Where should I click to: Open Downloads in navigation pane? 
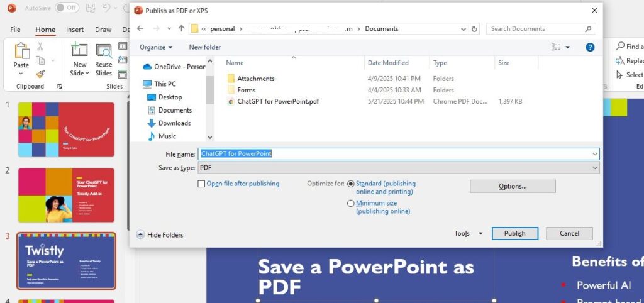169,123
